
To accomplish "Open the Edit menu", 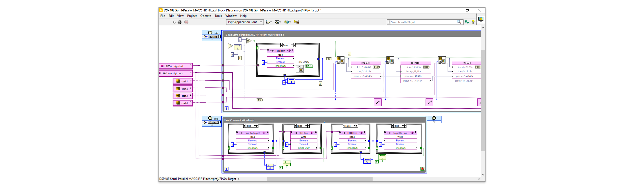I will [x=171, y=16].
